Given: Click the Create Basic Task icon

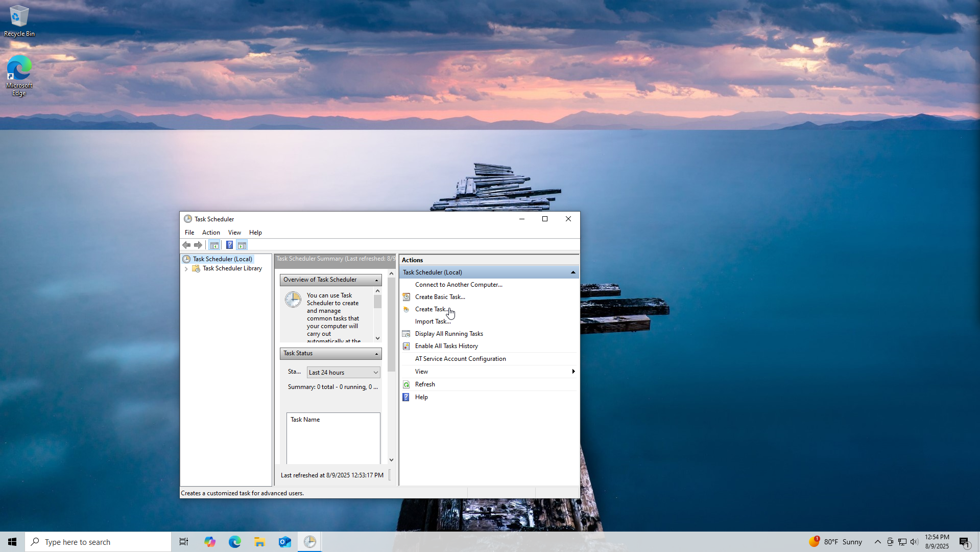Looking at the screenshot, I should 407,297.
